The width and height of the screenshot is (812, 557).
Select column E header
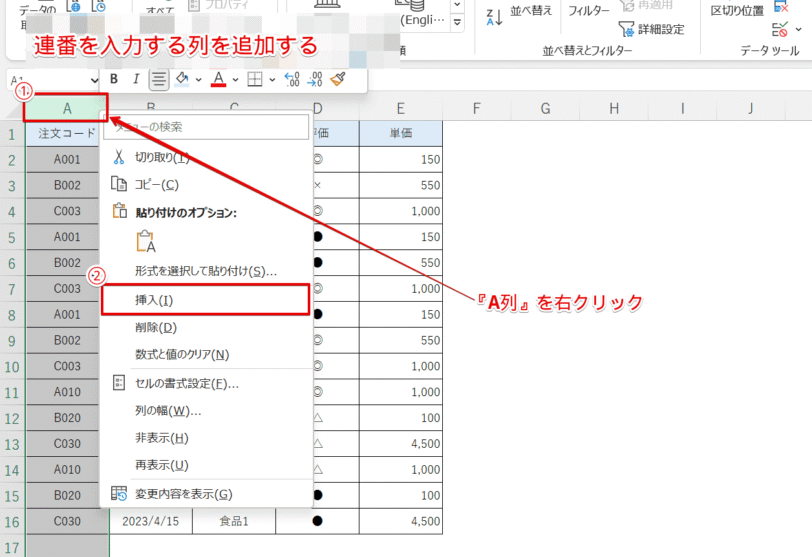click(400, 108)
